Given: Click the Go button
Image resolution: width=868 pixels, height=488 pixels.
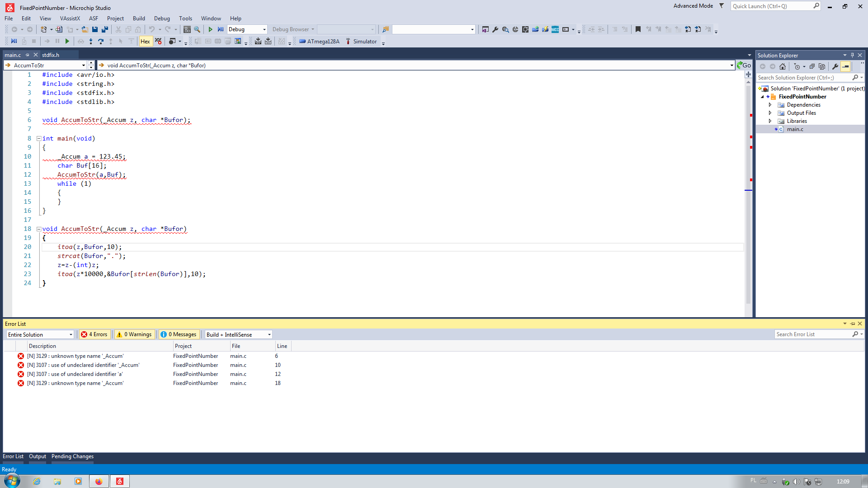Looking at the screenshot, I should 744,66.
